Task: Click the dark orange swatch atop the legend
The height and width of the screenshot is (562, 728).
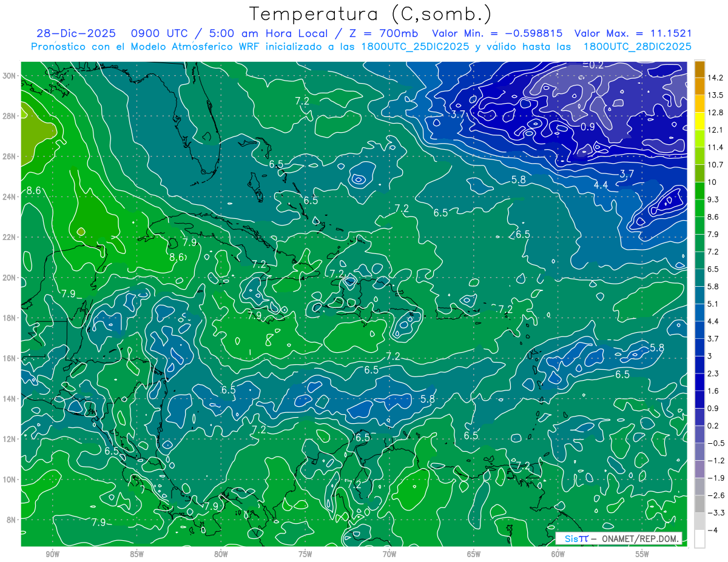Action: click(699, 69)
